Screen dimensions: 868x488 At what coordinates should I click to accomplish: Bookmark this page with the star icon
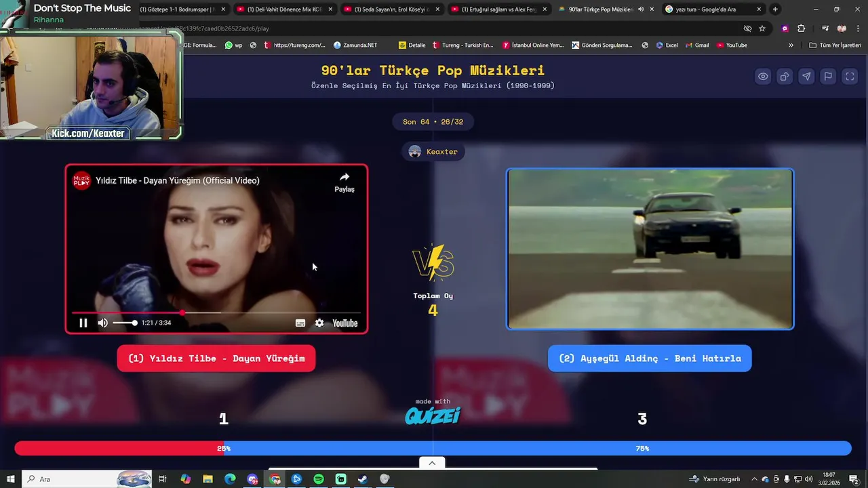pos(762,28)
